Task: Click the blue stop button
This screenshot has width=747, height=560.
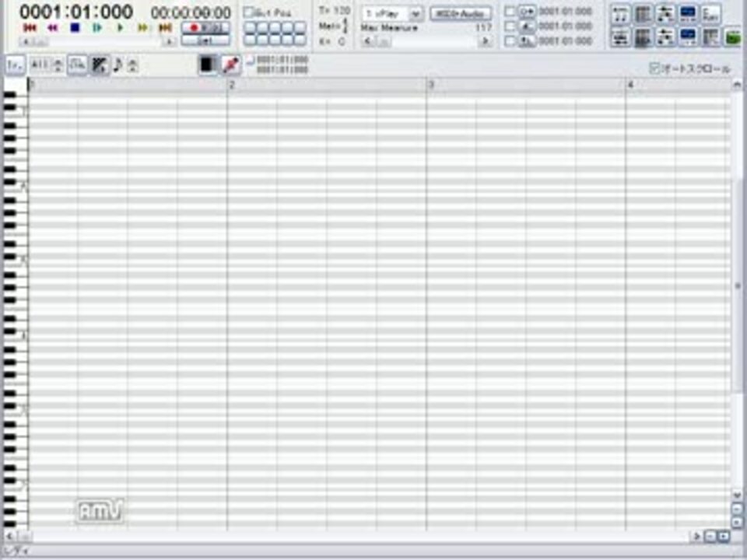Action: (75, 28)
